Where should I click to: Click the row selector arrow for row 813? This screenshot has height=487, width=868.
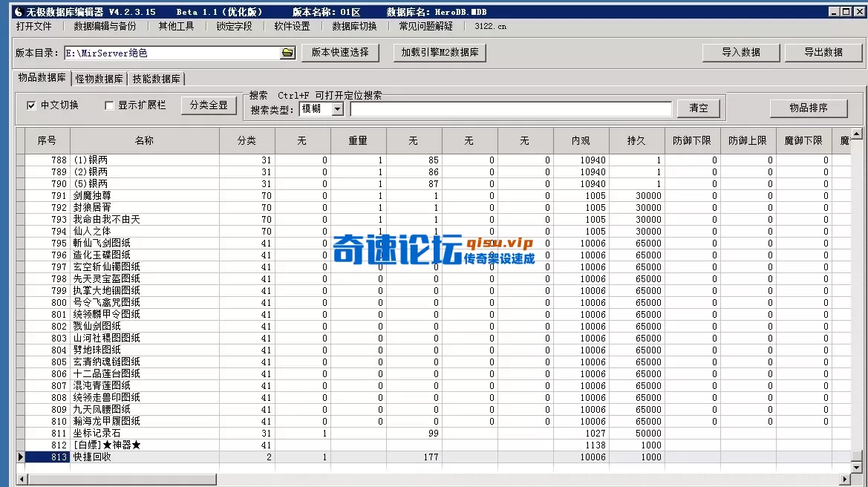tap(21, 457)
